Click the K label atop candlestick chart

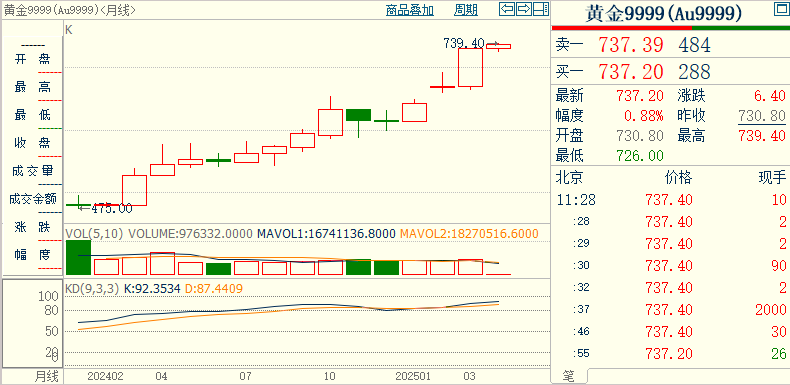69,30
